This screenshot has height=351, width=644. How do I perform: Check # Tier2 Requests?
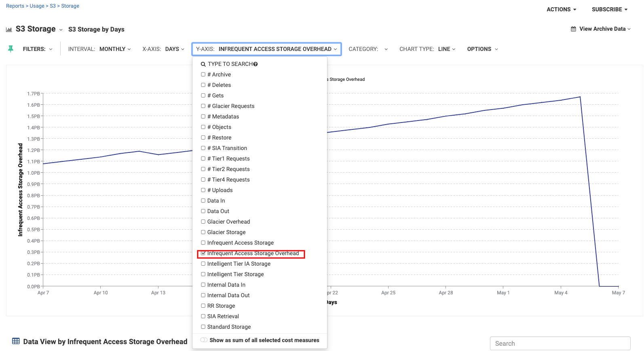[203, 169]
